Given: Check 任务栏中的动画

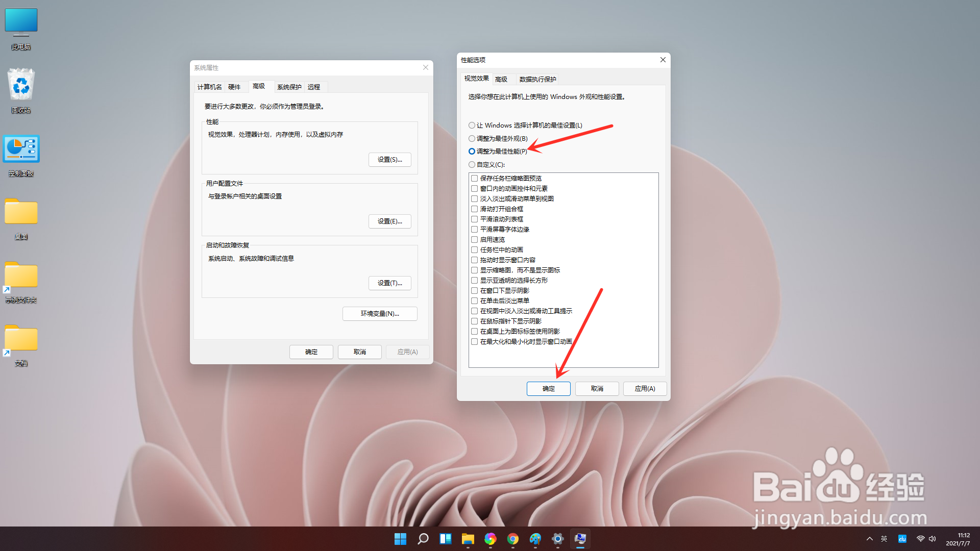Looking at the screenshot, I should click(475, 250).
